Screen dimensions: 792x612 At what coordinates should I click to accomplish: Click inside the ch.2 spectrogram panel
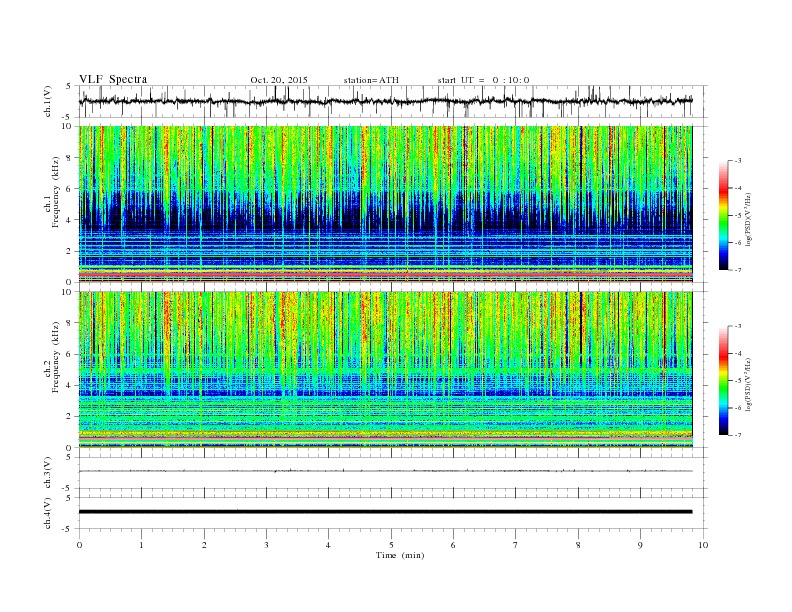pos(386,369)
